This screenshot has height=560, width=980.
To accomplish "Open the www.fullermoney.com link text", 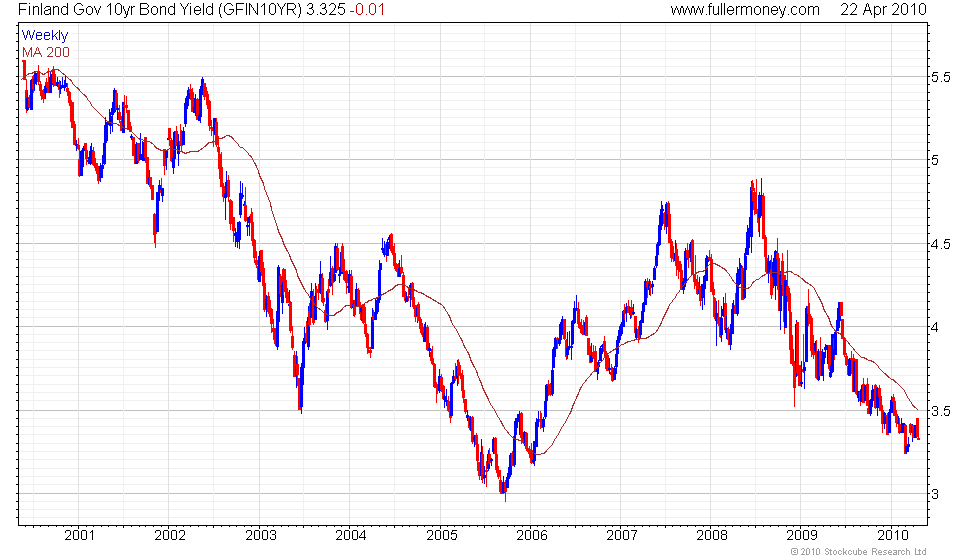I will click(x=745, y=10).
